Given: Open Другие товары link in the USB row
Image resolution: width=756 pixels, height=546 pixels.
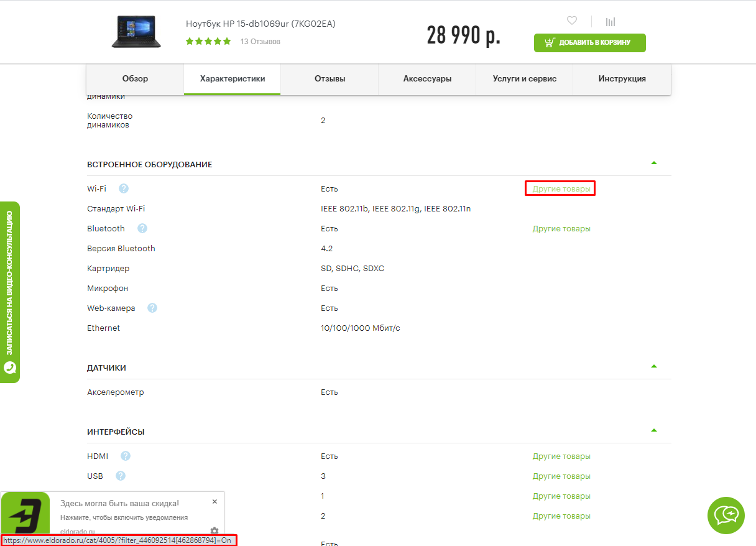Looking at the screenshot, I should coord(561,476).
